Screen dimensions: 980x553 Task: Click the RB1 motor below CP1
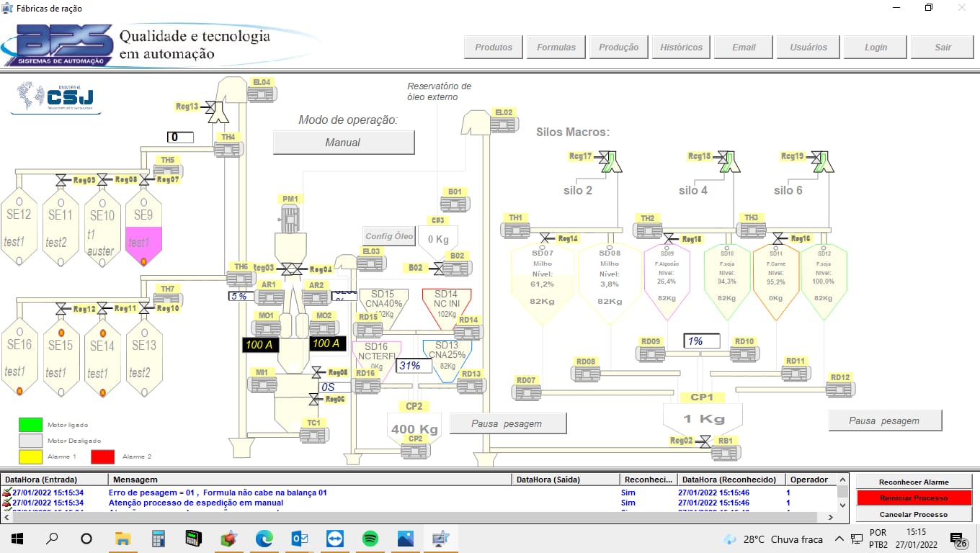pos(725,452)
